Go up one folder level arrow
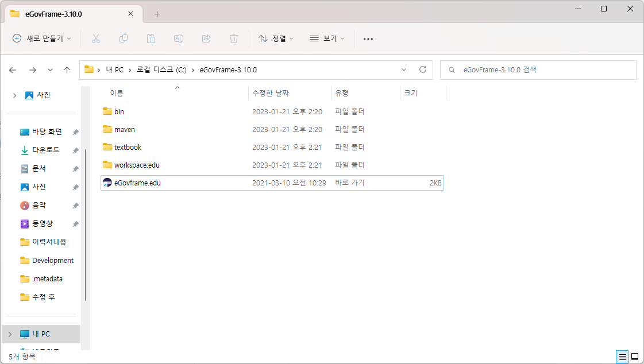This screenshot has height=364, width=644. pyautogui.click(x=67, y=70)
